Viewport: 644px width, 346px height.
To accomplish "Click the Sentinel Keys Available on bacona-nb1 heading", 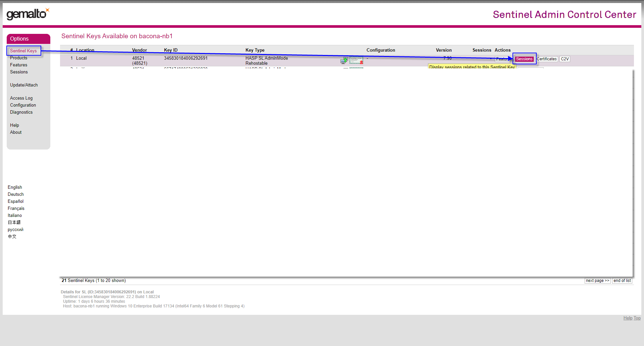I will click(x=117, y=36).
